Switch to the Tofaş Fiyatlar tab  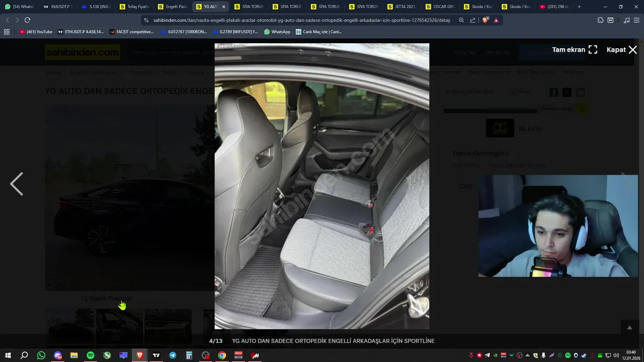(135, 7)
